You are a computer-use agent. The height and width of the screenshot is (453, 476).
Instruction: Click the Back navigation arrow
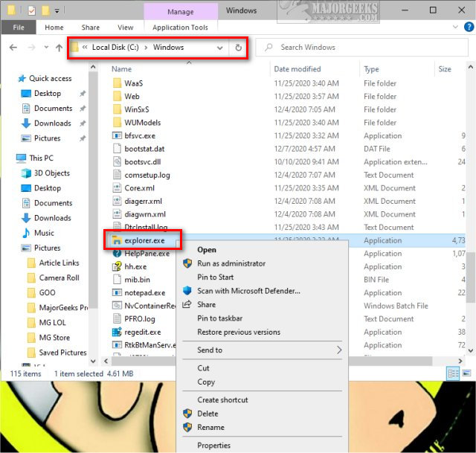point(13,48)
